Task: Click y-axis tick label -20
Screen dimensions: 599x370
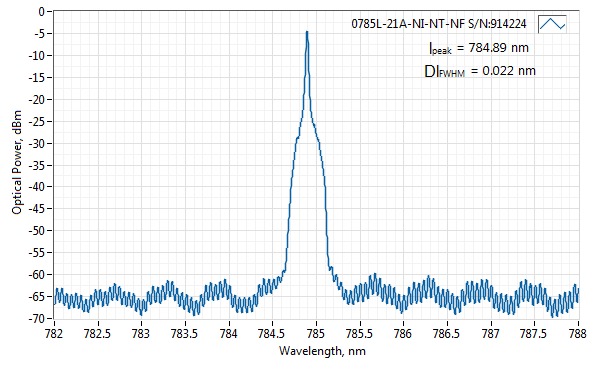Action: tap(36, 100)
